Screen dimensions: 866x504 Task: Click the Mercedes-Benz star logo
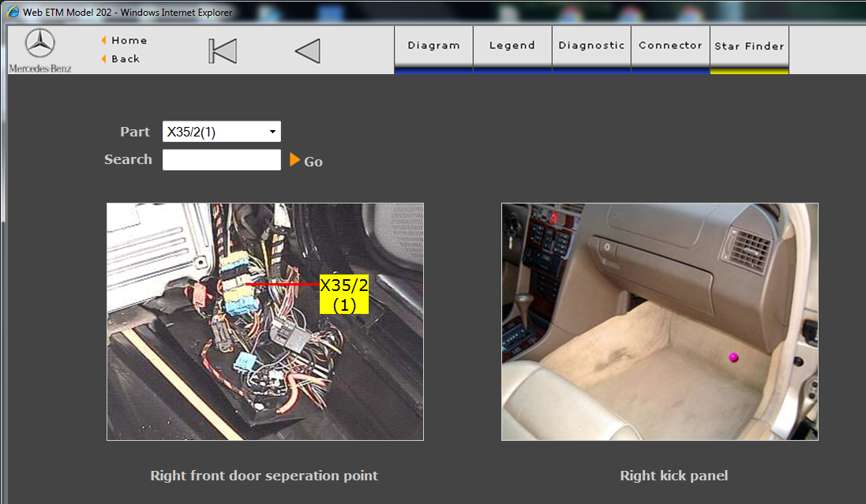(x=39, y=43)
